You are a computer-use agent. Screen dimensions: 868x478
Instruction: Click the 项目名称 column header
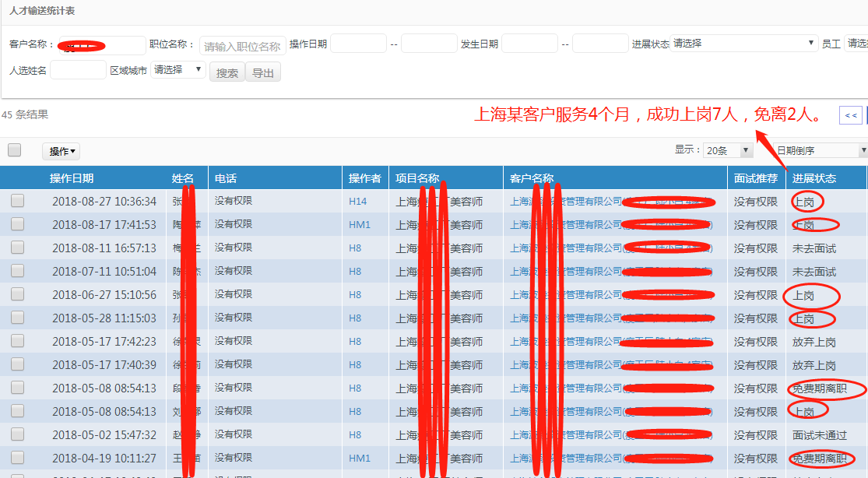417,178
